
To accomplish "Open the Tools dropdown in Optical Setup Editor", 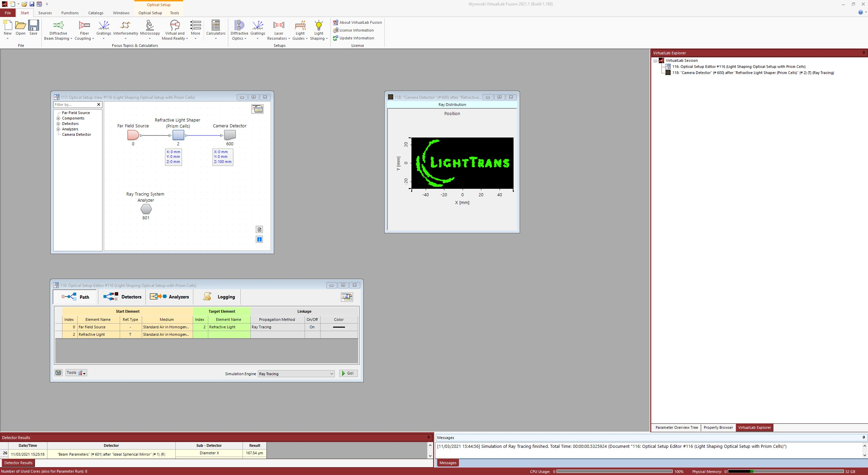I will [x=76, y=373].
